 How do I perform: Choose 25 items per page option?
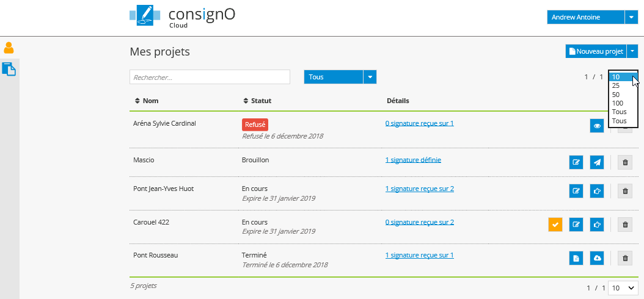(x=616, y=86)
